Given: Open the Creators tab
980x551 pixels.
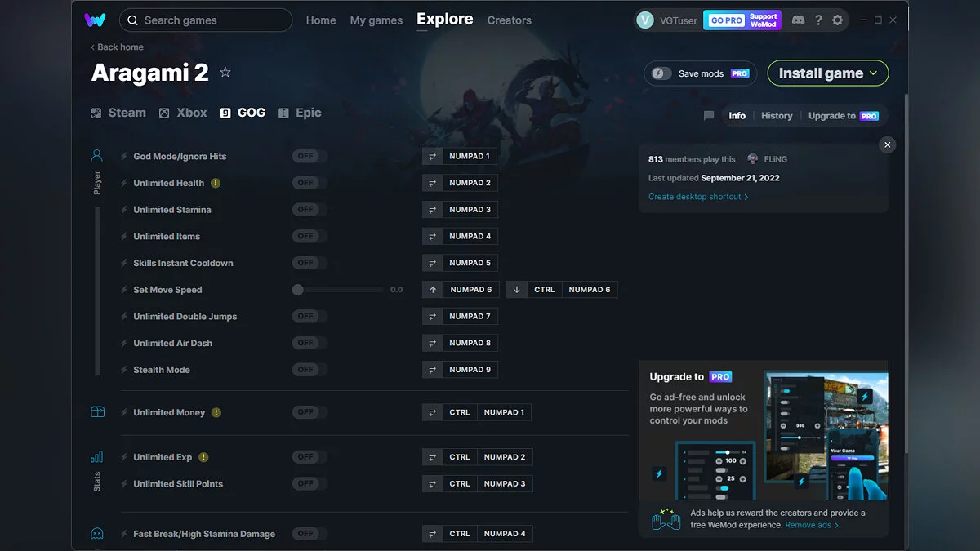Looking at the screenshot, I should pyautogui.click(x=509, y=20).
